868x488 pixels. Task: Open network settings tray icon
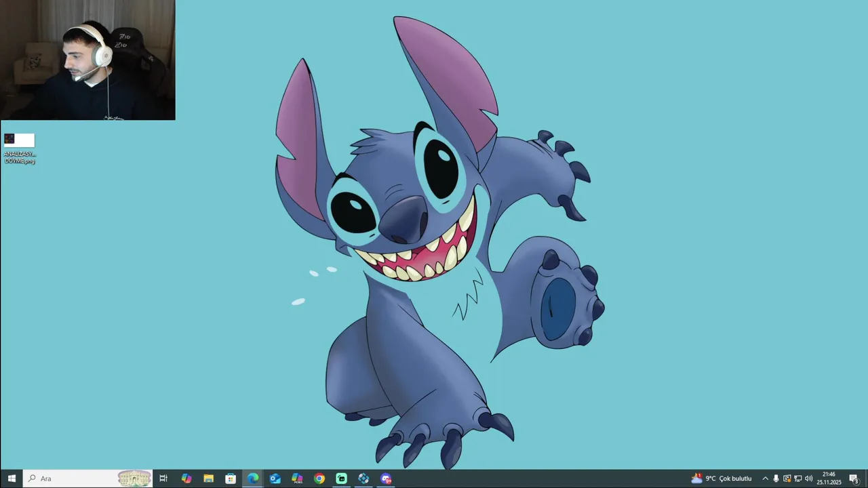pyautogui.click(x=797, y=479)
